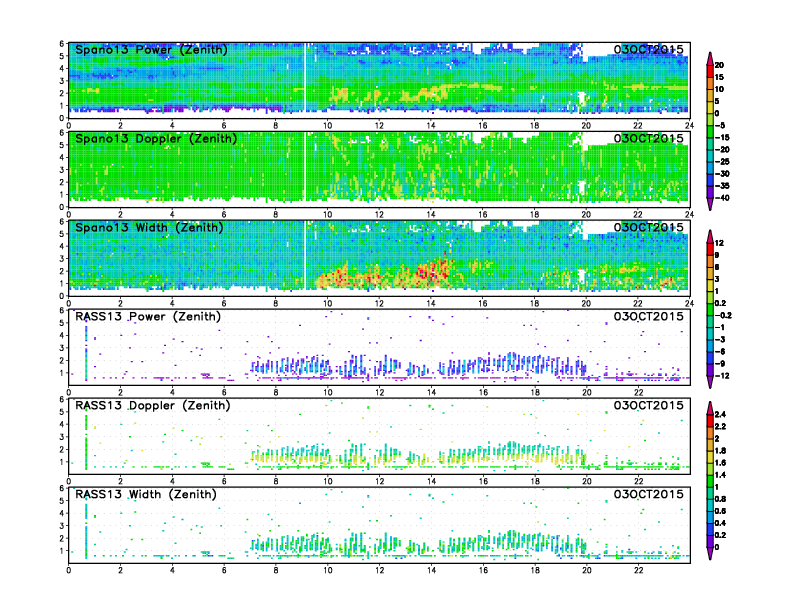Screen dimensions: 792x612
Task: Click x-axis tick 22 under RASS13 Width panel
Action: [638, 570]
